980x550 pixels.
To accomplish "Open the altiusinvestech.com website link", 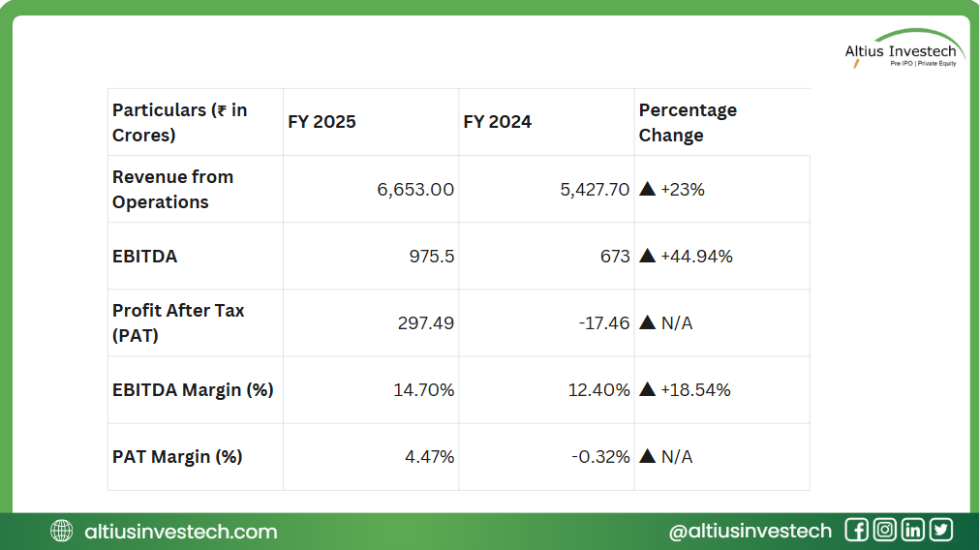I will tap(180, 532).
